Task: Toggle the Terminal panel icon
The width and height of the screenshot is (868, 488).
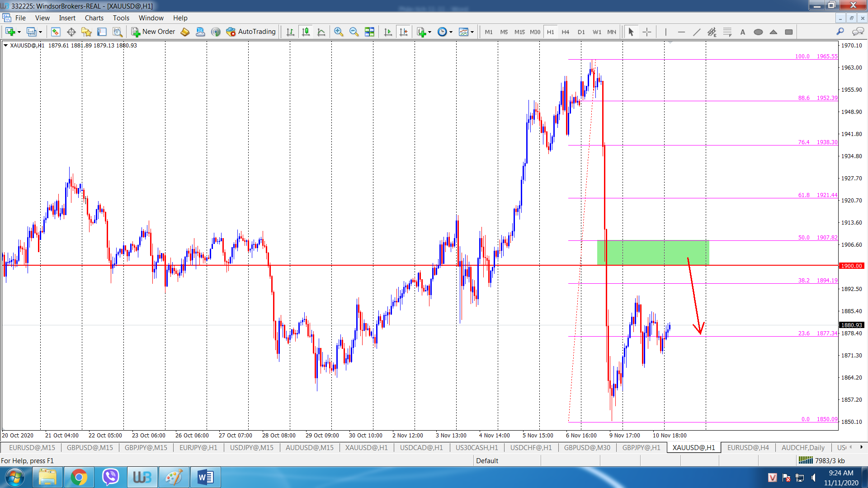Action: point(102,32)
